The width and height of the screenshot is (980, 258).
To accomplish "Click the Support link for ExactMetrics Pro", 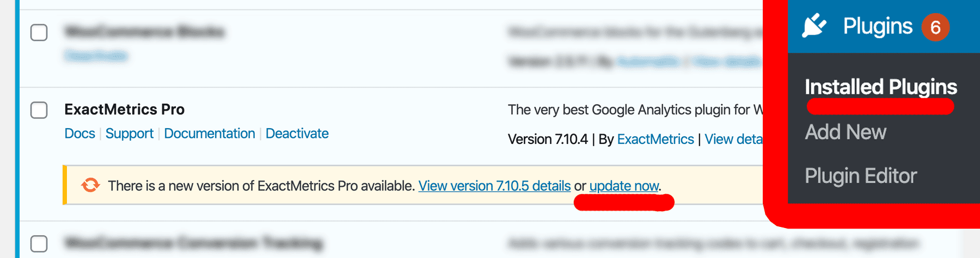I will [130, 134].
